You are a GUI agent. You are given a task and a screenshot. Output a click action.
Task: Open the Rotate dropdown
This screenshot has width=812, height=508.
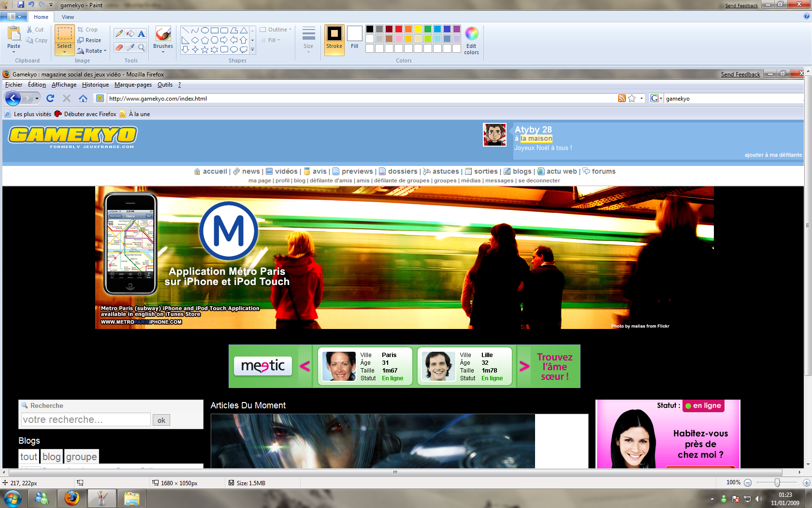coord(92,51)
